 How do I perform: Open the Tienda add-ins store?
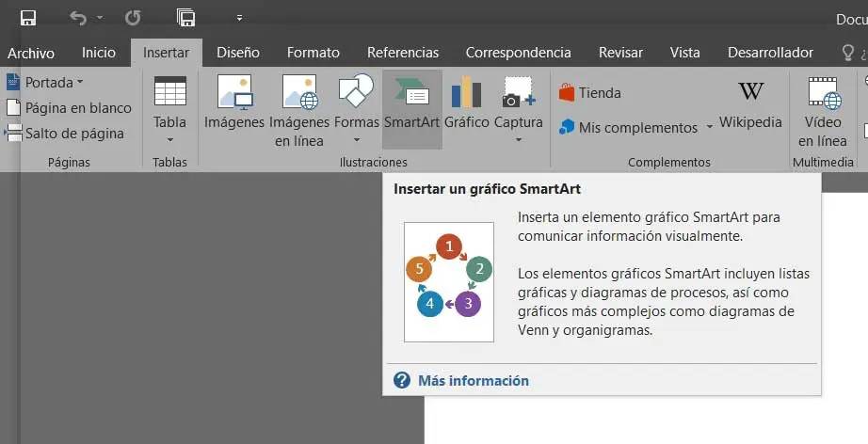click(589, 93)
